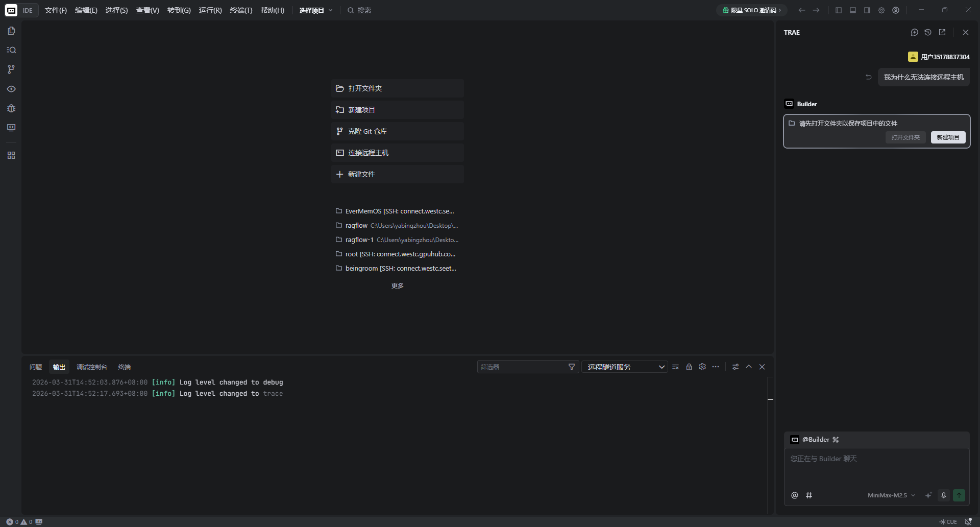Viewport: 980px width, 527px height.
Task: Click the microphone voice input icon
Action: tap(944, 495)
